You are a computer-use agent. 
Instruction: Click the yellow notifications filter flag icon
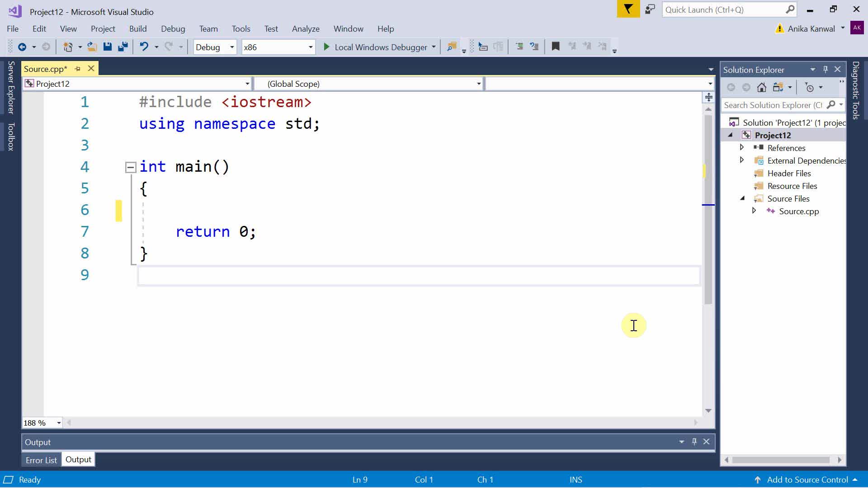click(x=628, y=9)
